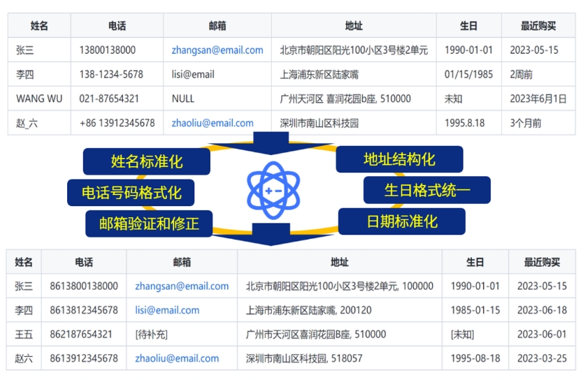
Task: Click bottom table 生日 column header
Action: click(475, 262)
